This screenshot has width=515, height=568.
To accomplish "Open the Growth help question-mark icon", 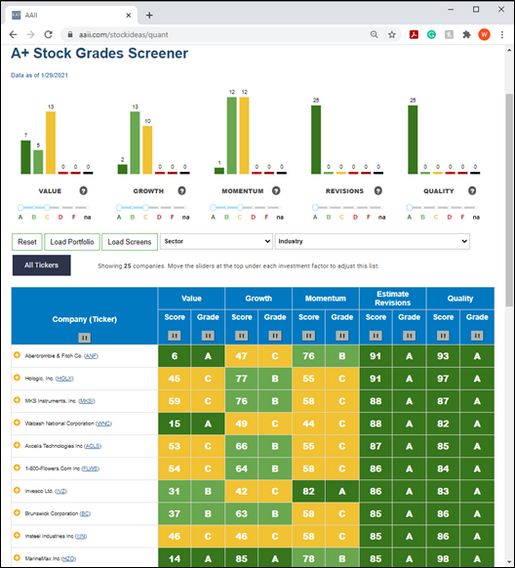I will click(x=182, y=191).
